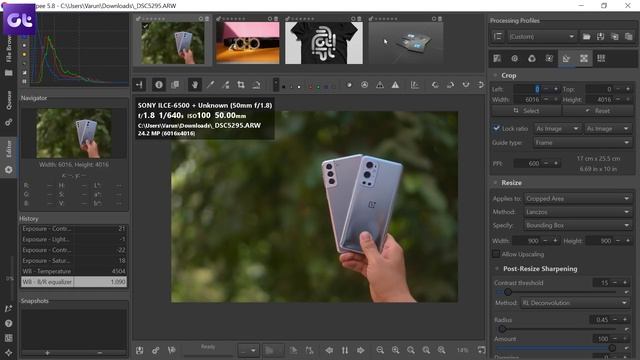Click the zoom out magnifier icon
The width and height of the screenshot is (640, 360).
380,350
